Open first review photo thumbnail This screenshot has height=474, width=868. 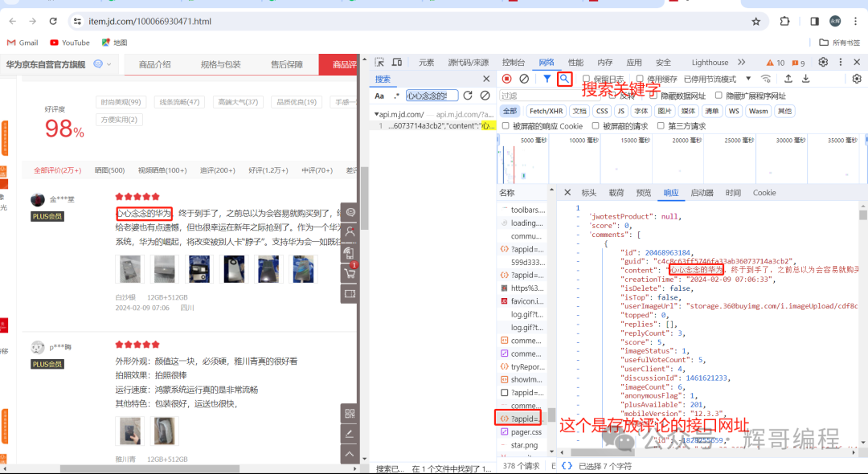(x=129, y=269)
